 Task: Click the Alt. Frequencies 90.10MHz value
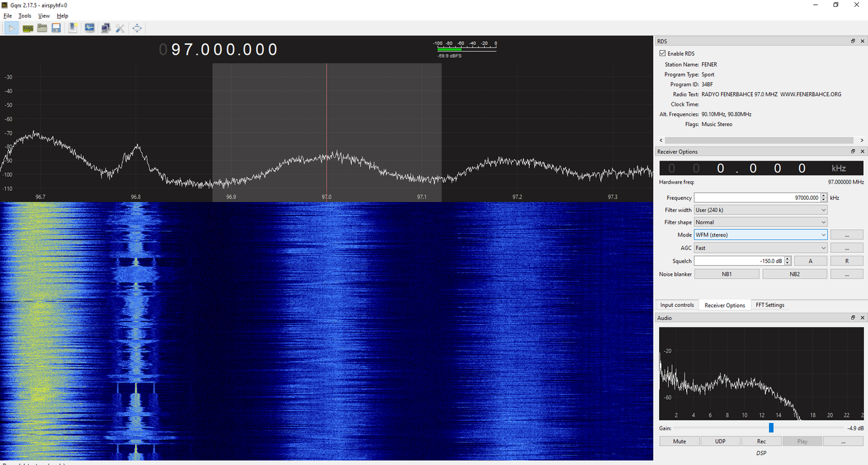tap(726, 114)
